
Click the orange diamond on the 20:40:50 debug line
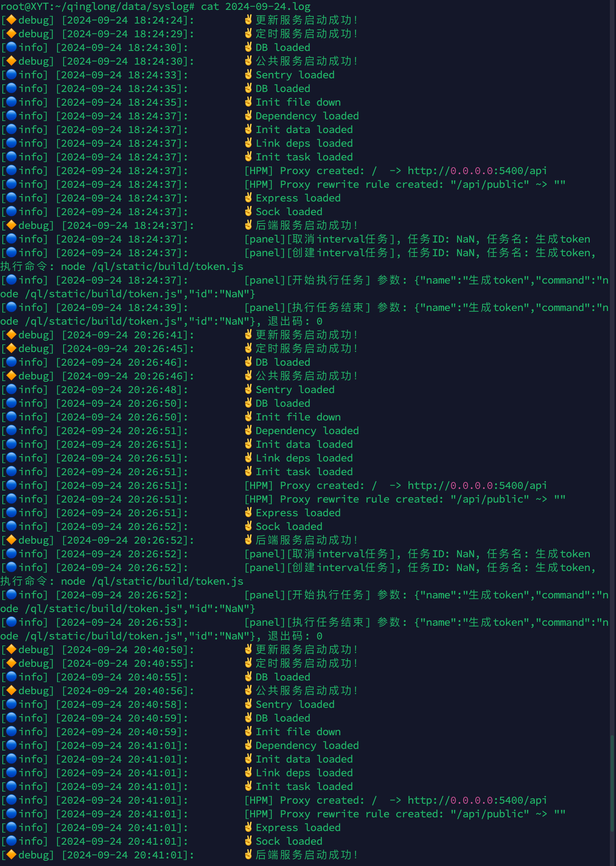coord(12,649)
